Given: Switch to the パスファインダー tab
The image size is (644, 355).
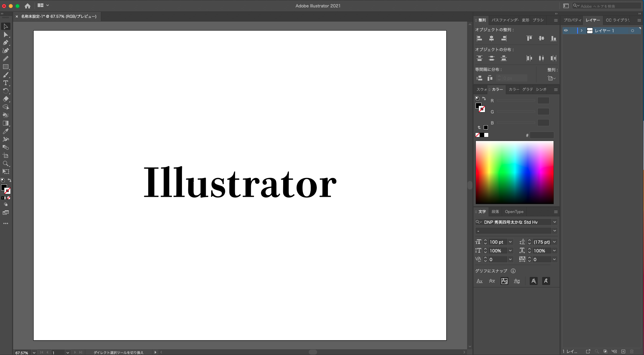Looking at the screenshot, I should (505, 20).
